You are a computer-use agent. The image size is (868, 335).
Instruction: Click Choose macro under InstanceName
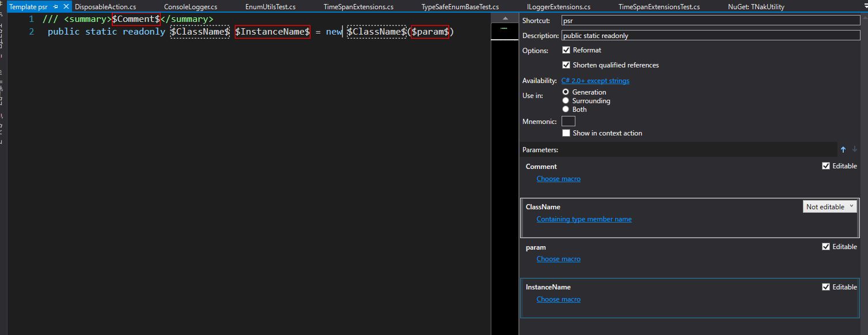[558, 299]
